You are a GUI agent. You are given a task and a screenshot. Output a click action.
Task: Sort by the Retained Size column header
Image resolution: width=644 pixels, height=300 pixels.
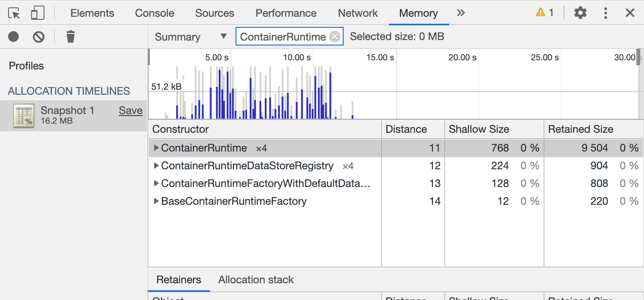coord(581,129)
